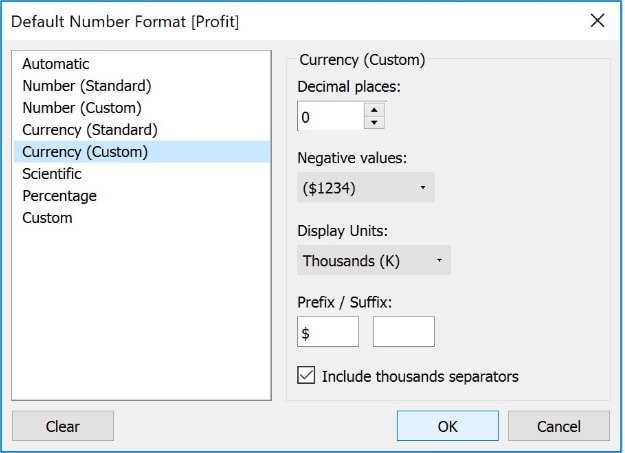
Task: Select the highlighted Currency (Custom) item
Action: tap(85, 152)
